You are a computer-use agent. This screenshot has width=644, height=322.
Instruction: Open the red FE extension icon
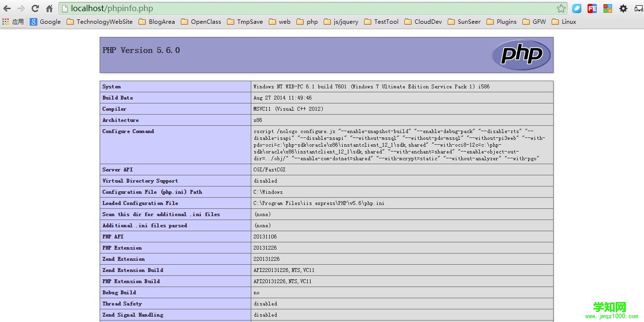point(592,8)
